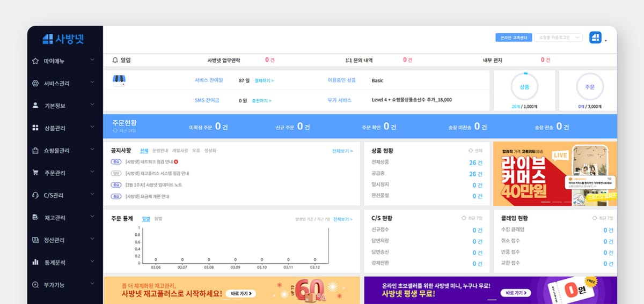Open the blue profile logo at top right
Image resolution: width=644 pixels, height=304 pixels.
pyautogui.click(x=595, y=38)
